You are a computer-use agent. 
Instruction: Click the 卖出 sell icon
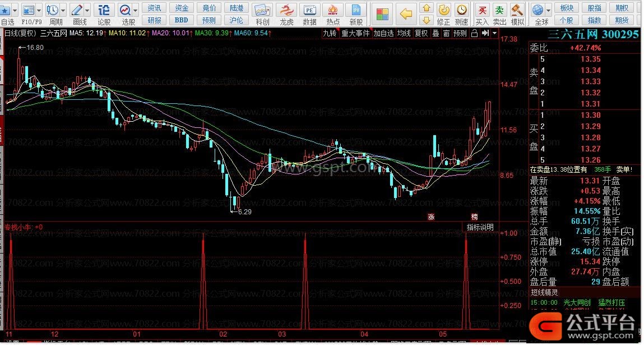499,10
